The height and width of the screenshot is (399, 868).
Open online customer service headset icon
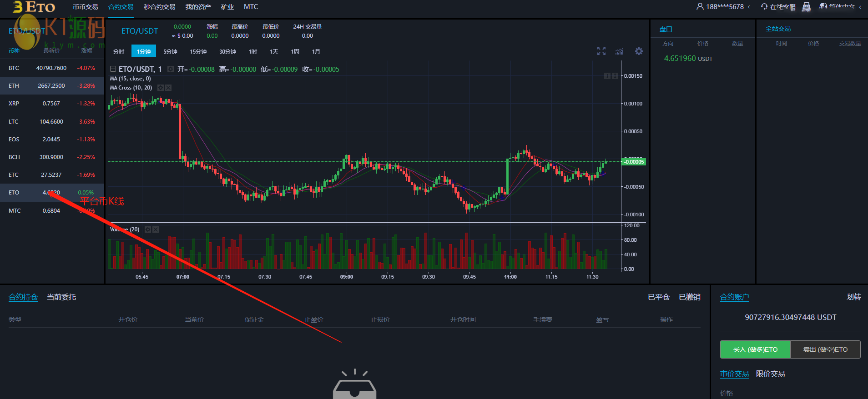(764, 6)
